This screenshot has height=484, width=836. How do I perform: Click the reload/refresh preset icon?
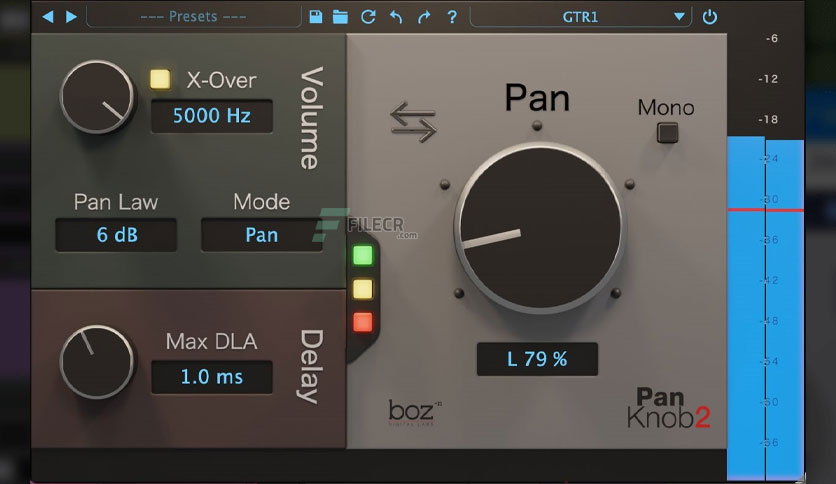368,17
